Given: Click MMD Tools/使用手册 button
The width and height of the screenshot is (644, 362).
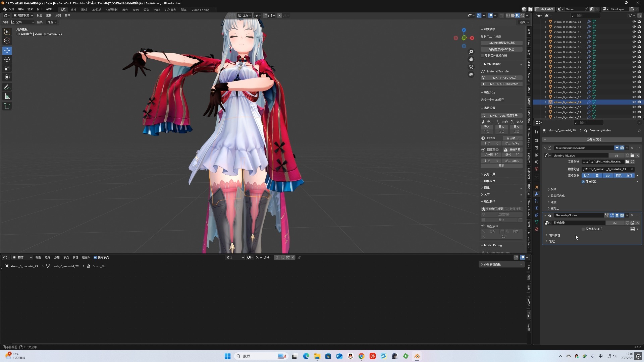Looking at the screenshot, I should (x=502, y=116).
